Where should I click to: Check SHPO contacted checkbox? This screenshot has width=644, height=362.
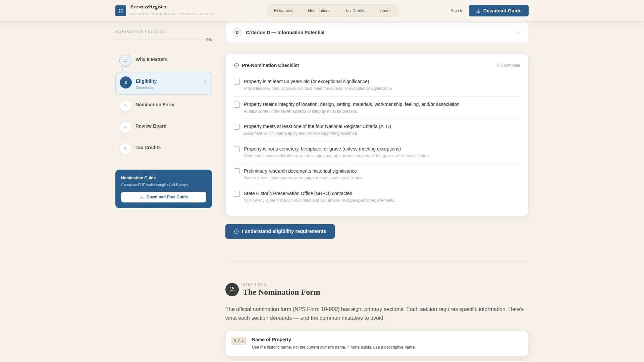[x=237, y=194]
